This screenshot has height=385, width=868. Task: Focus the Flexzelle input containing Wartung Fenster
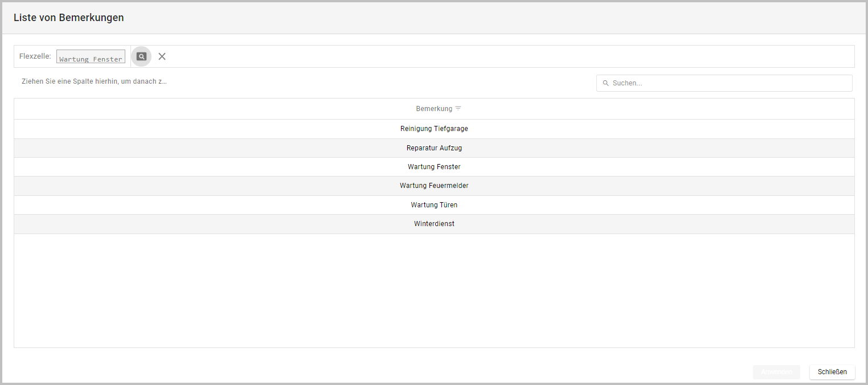91,57
